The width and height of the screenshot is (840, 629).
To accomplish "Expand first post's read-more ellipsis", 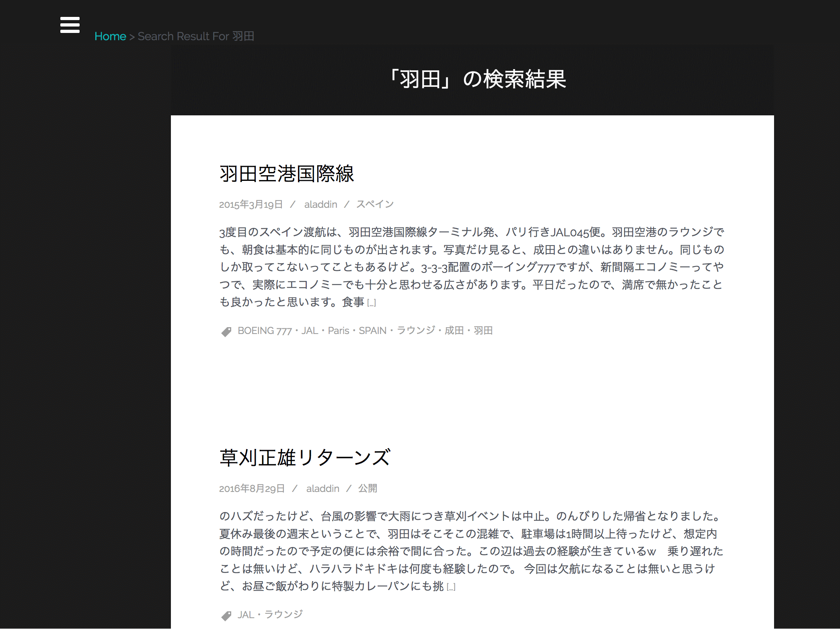I will (372, 303).
